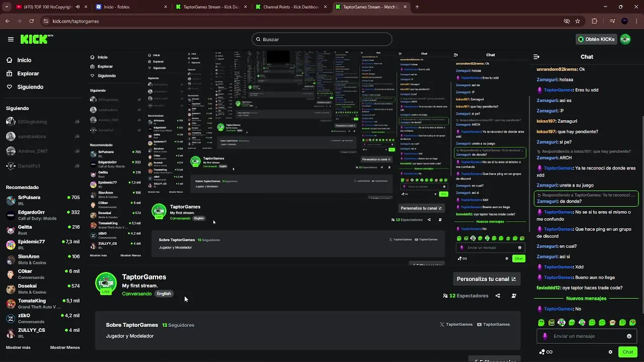Reload the page

click(31, 21)
